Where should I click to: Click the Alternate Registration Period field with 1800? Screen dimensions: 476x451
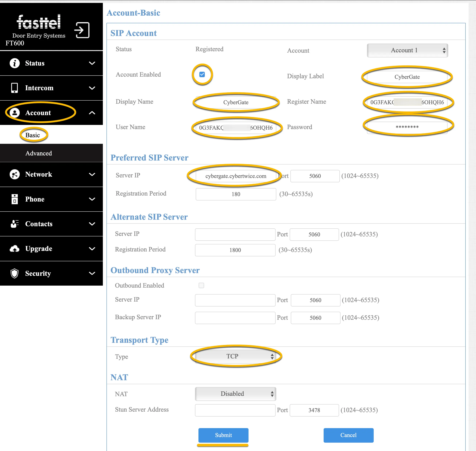coord(235,250)
